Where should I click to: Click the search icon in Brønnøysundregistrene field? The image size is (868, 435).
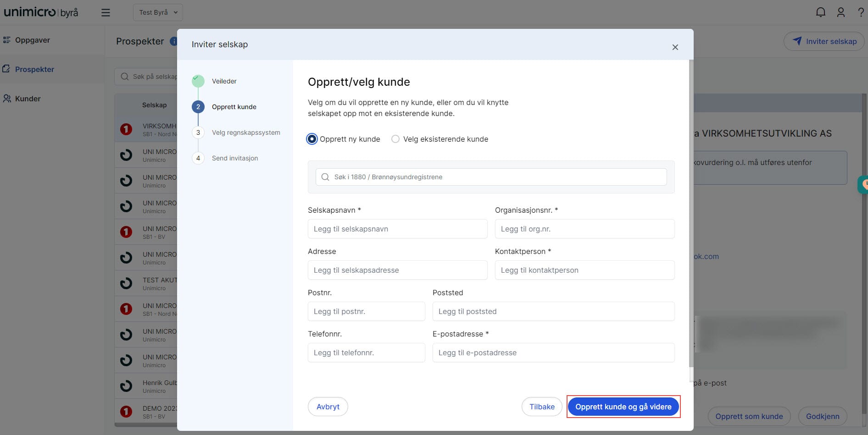325,177
